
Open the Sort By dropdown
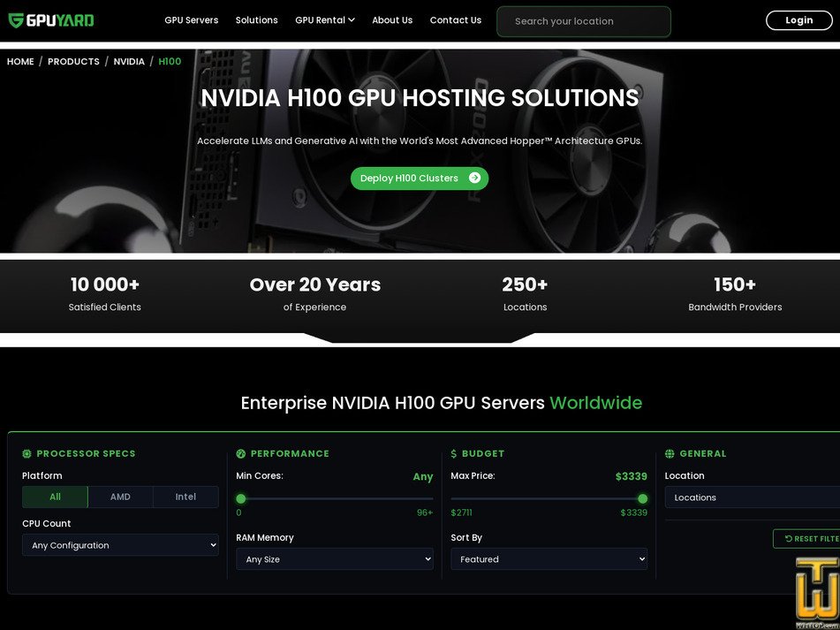pyautogui.click(x=549, y=558)
